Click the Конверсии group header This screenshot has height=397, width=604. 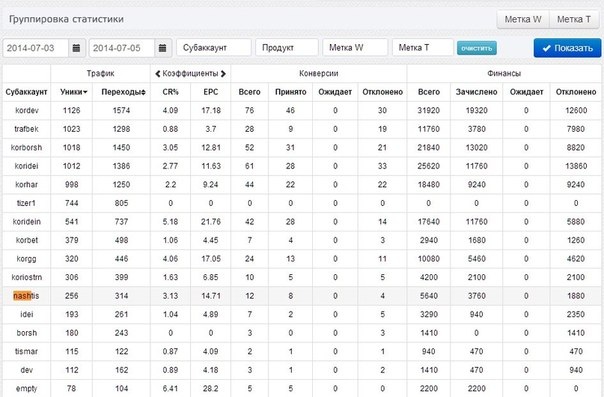pyautogui.click(x=319, y=74)
